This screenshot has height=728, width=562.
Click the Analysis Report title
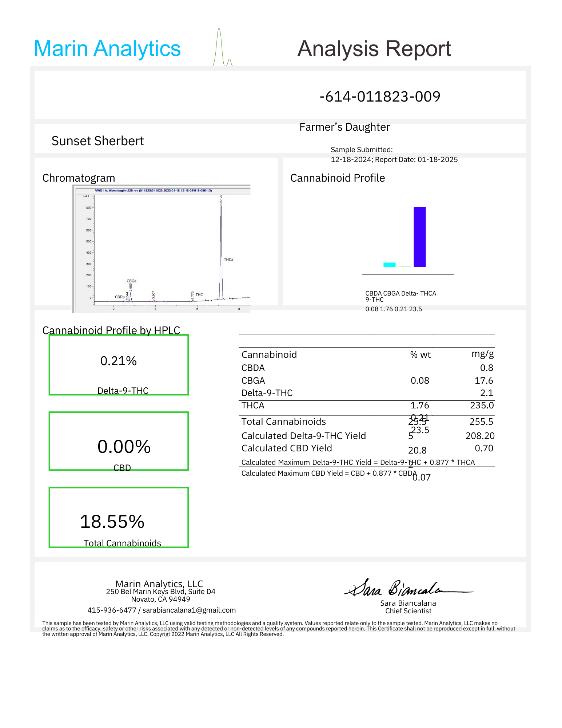click(374, 49)
